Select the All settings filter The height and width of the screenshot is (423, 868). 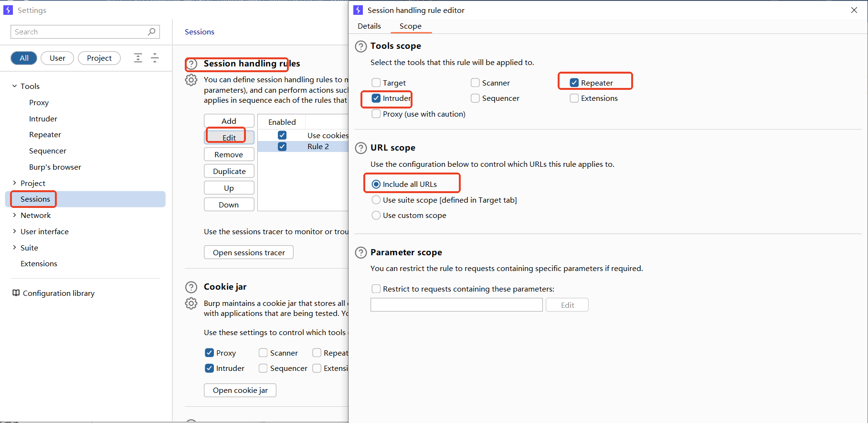click(x=24, y=58)
